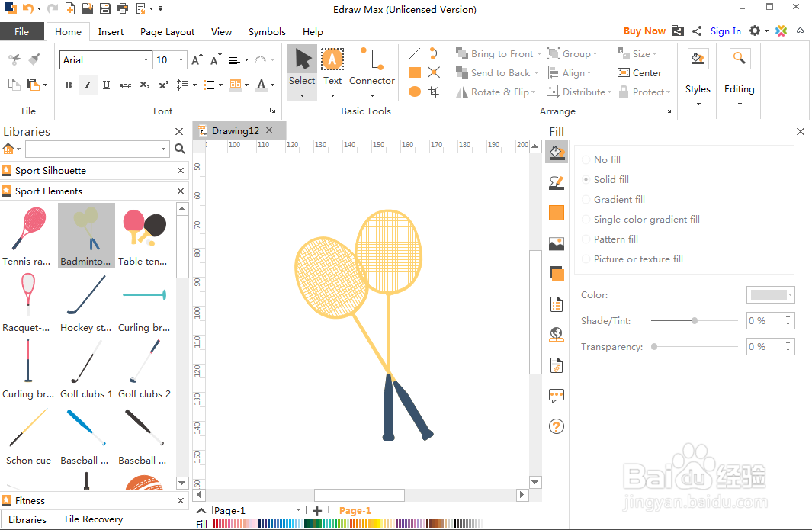
Task: Click the format painter brush icon
Action: tap(34, 59)
